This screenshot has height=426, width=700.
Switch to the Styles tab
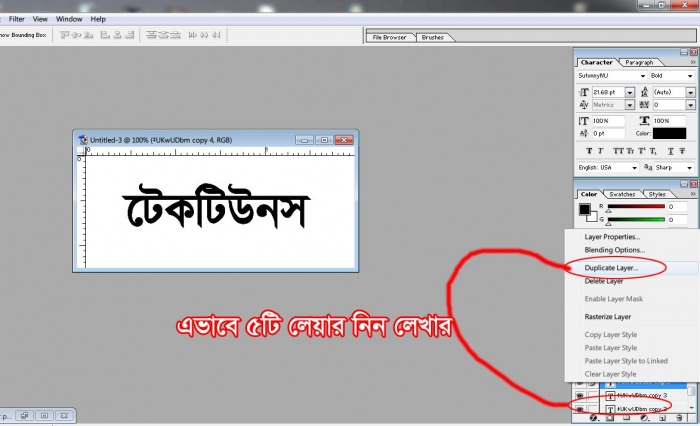click(x=657, y=194)
